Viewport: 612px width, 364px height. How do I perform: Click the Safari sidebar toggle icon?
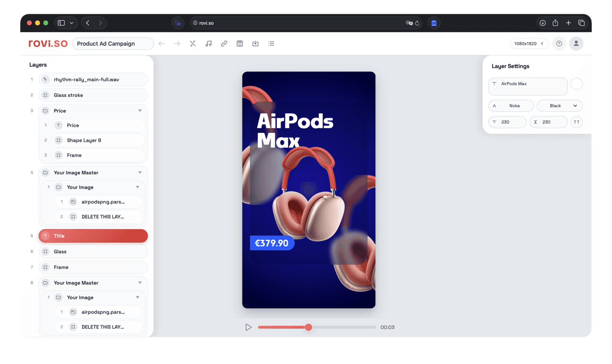[x=61, y=23]
